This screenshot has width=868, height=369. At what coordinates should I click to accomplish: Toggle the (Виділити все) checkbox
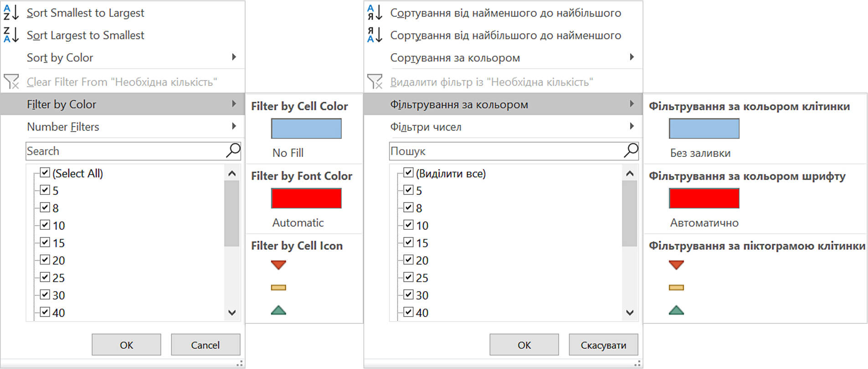(408, 173)
